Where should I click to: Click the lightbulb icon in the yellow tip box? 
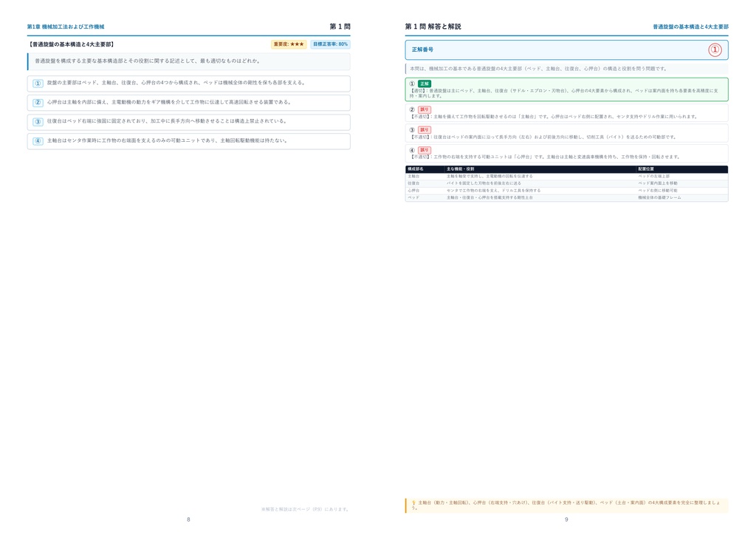pos(413,502)
